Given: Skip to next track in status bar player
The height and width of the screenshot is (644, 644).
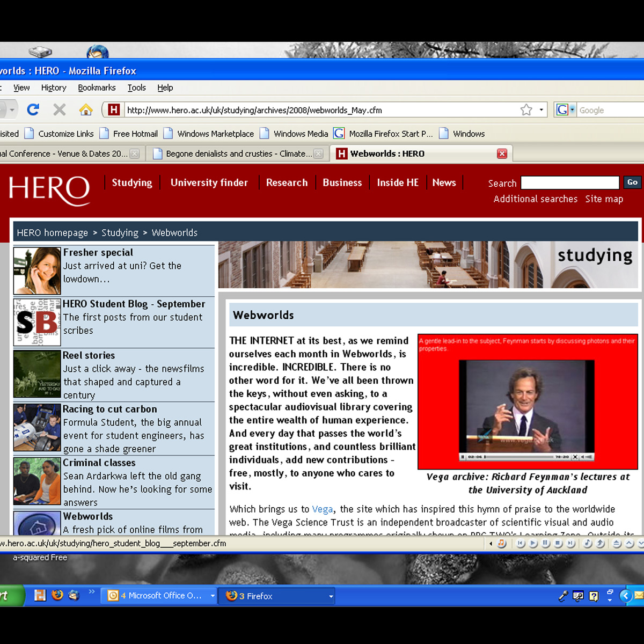Looking at the screenshot, I should pyautogui.click(x=570, y=544).
